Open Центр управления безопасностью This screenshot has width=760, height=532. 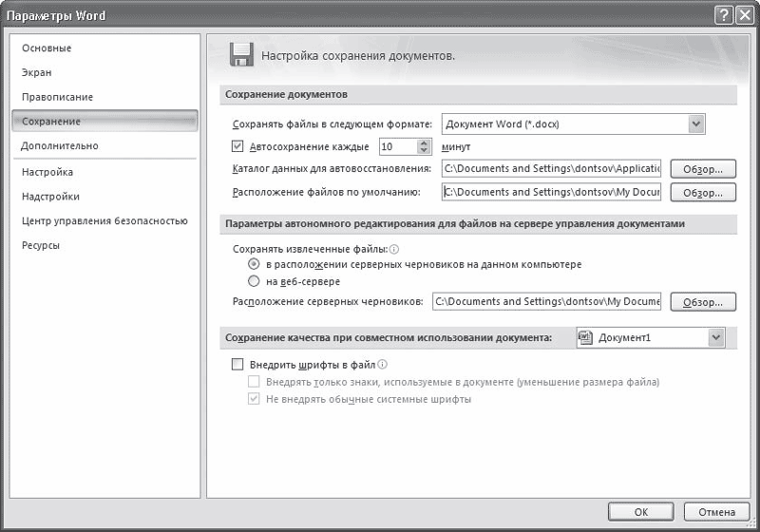click(104, 221)
